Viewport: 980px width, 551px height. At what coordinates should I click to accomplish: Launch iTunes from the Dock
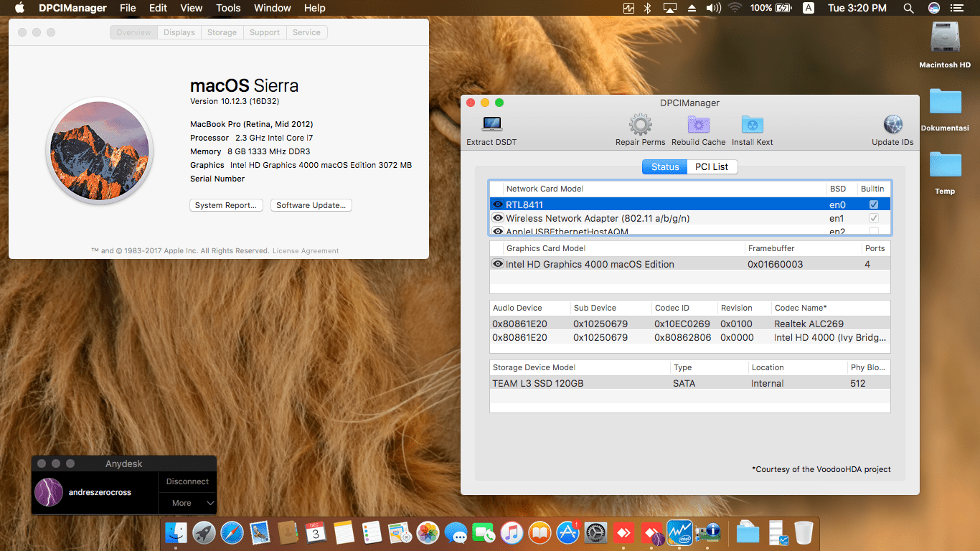point(512,532)
